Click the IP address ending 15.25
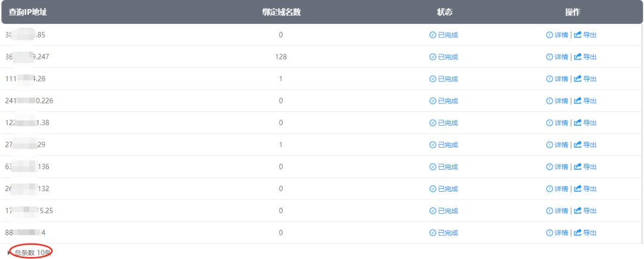 tap(29, 211)
